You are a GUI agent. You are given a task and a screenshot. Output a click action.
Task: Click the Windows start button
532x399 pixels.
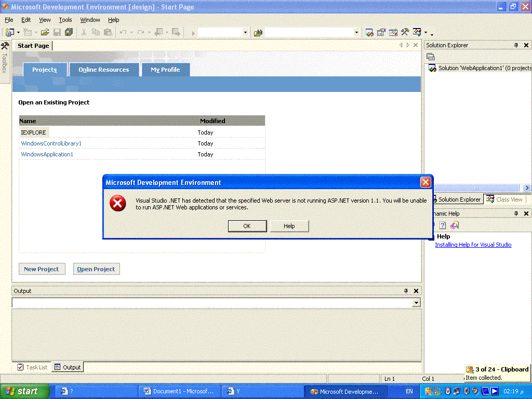(24, 391)
